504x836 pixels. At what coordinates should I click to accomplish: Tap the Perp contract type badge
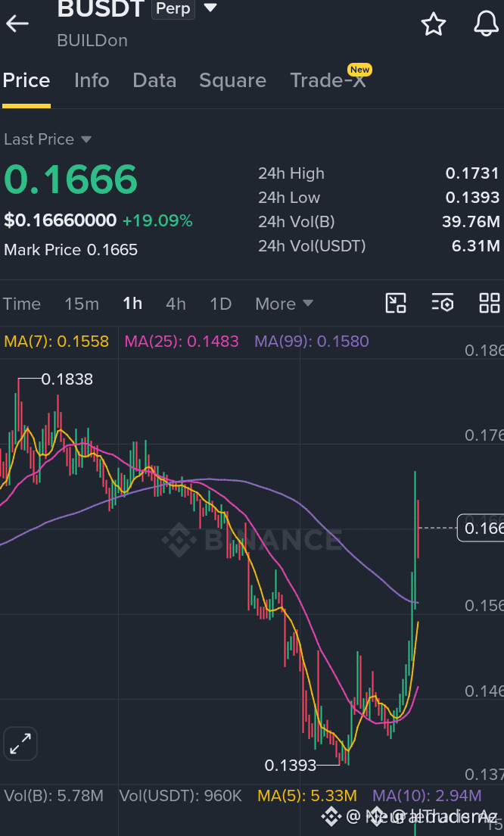coord(173,9)
